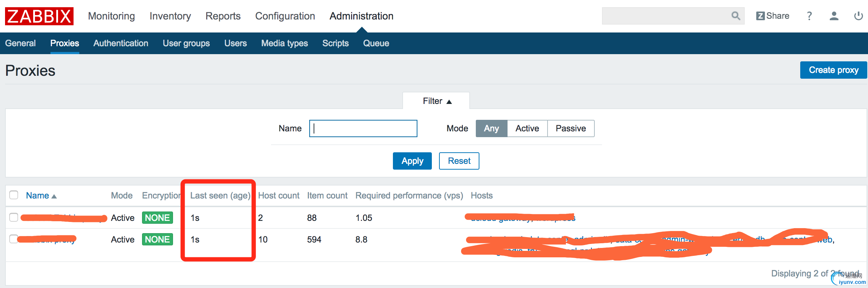Sort proxies by Name column
Screen dimensions: 868x288
pos(38,196)
